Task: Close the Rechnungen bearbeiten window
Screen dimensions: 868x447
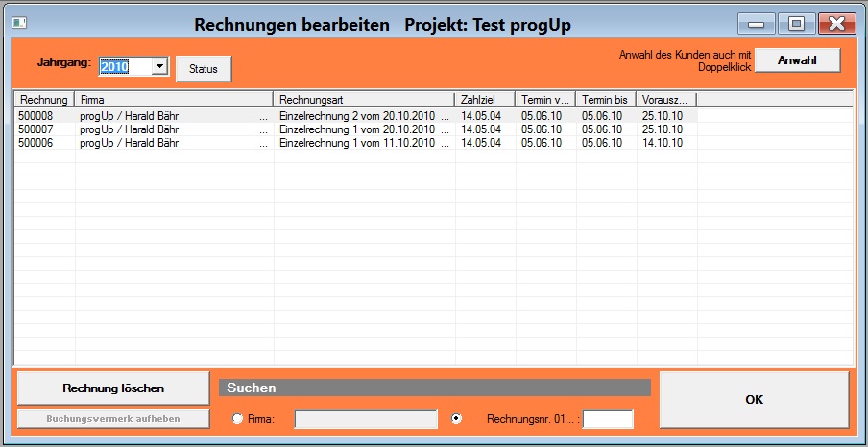Action: (837, 24)
